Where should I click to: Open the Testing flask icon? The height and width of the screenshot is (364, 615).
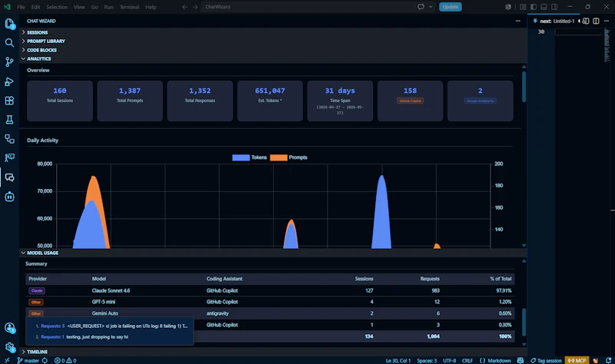(x=9, y=120)
